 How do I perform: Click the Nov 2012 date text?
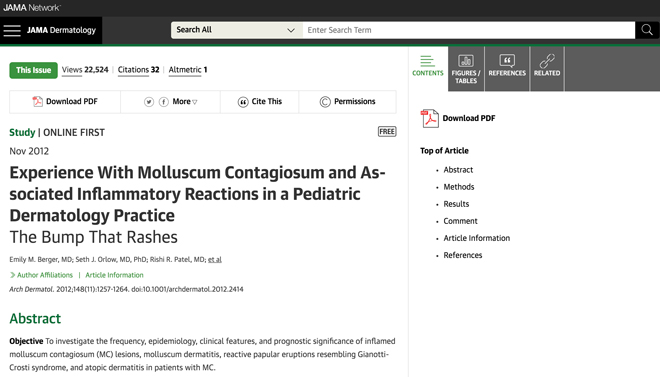pos(29,151)
